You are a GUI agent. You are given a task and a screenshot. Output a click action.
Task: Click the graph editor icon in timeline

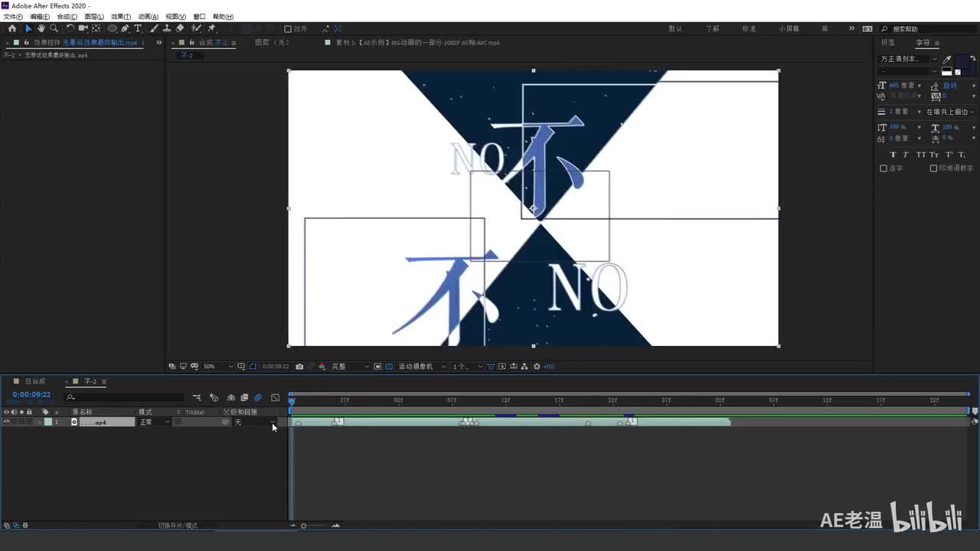pos(276,398)
